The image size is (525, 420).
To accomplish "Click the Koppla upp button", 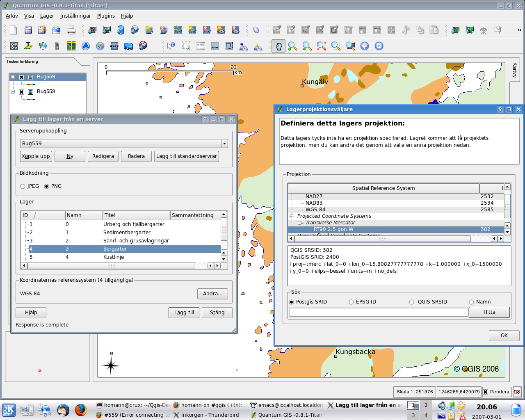I will (36, 156).
